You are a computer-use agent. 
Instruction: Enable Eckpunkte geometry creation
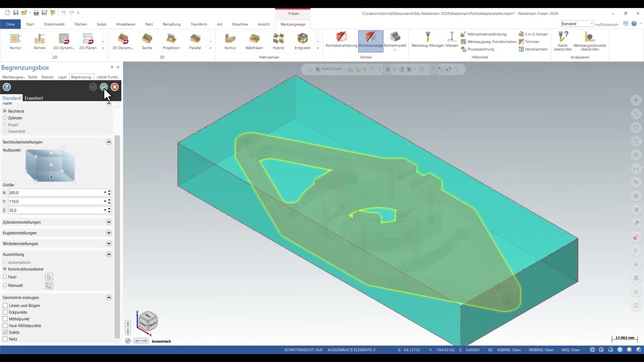pyautogui.click(x=5, y=312)
